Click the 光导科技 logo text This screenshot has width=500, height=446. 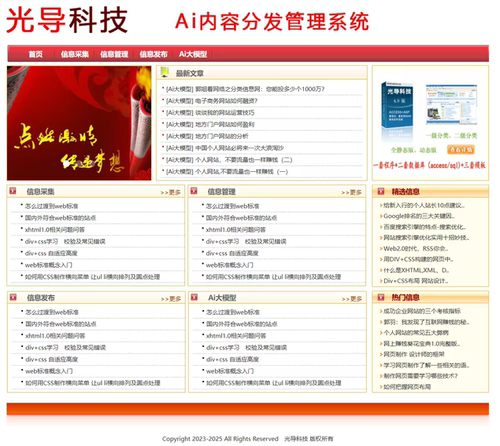(x=67, y=21)
